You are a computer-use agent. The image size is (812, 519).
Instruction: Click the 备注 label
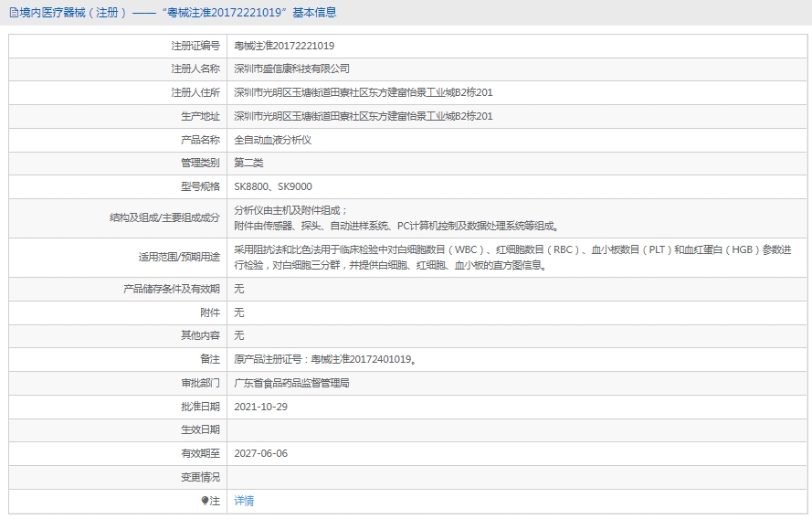pos(210,359)
